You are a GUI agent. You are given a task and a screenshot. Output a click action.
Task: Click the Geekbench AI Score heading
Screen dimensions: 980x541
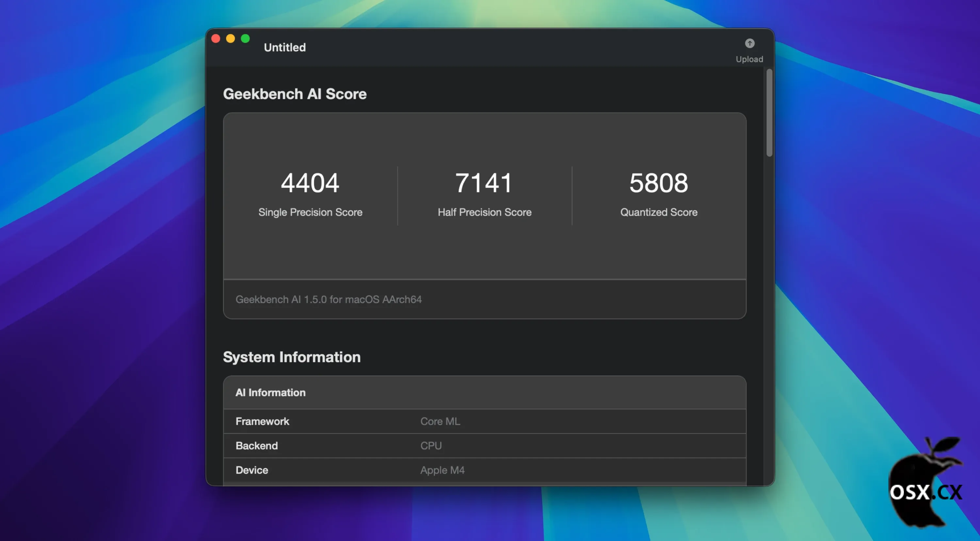(x=295, y=94)
